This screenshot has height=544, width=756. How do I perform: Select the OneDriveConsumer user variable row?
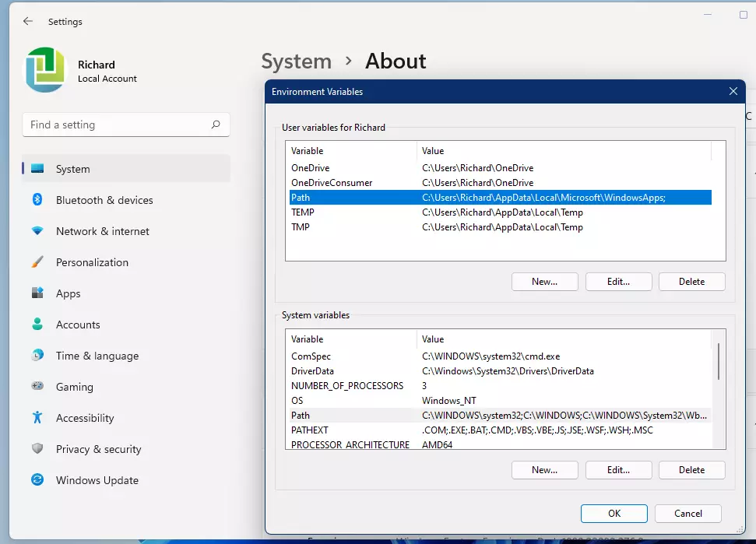[501, 183]
